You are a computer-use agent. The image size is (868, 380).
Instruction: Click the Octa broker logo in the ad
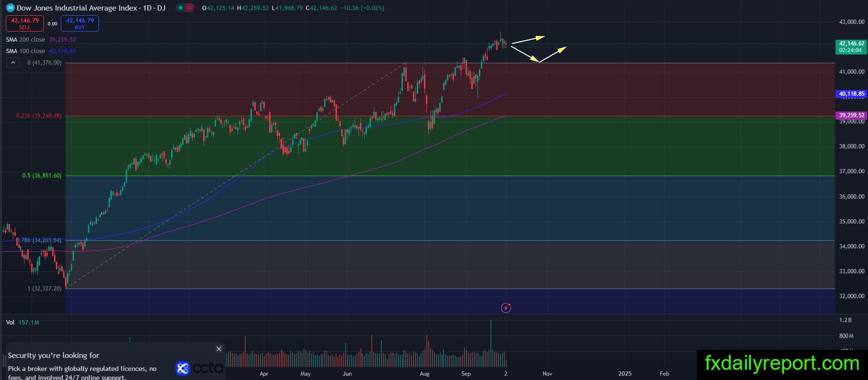199,368
